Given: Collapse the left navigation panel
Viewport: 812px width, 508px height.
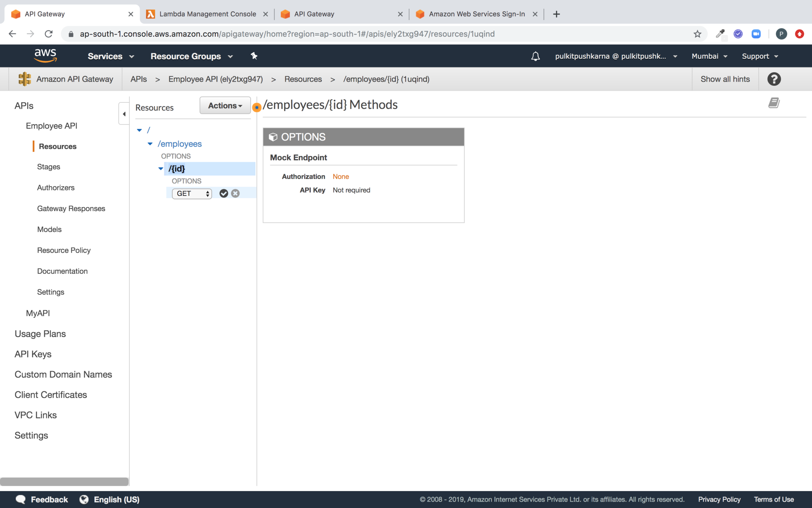Looking at the screenshot, I should (x=124, y=114).
